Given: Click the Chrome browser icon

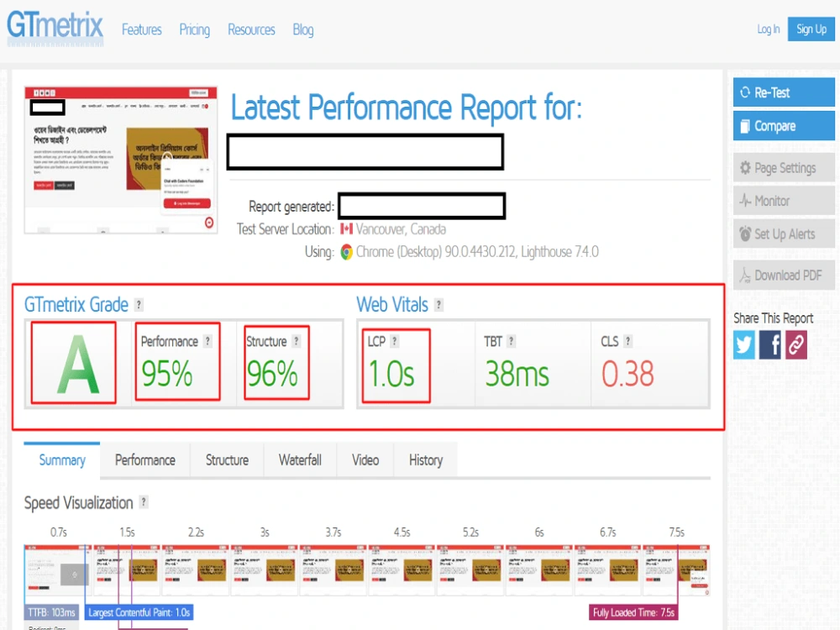Looking at the screenshot, I should tap(347, 252).
